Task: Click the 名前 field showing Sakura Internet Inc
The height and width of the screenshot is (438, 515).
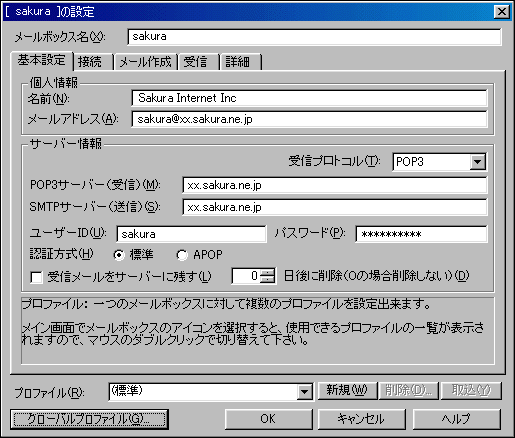Action: pyautogui.click(x=309, y=98)
